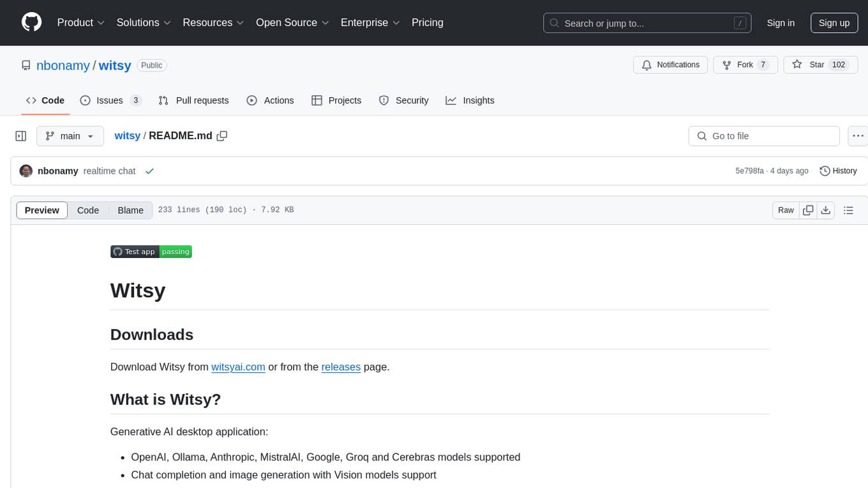Copy raw file contents
The width and height of the screenshot is (868, 488).
point(808,210)
